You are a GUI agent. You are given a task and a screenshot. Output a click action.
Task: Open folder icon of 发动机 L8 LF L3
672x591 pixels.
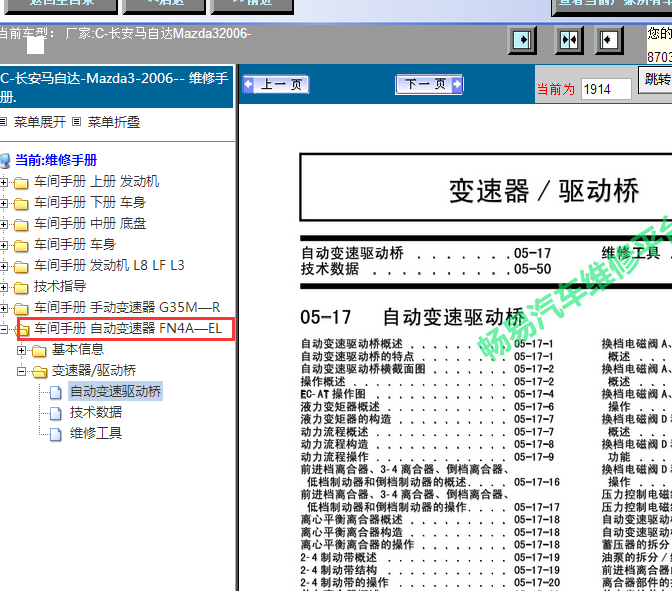pos(21,267)
